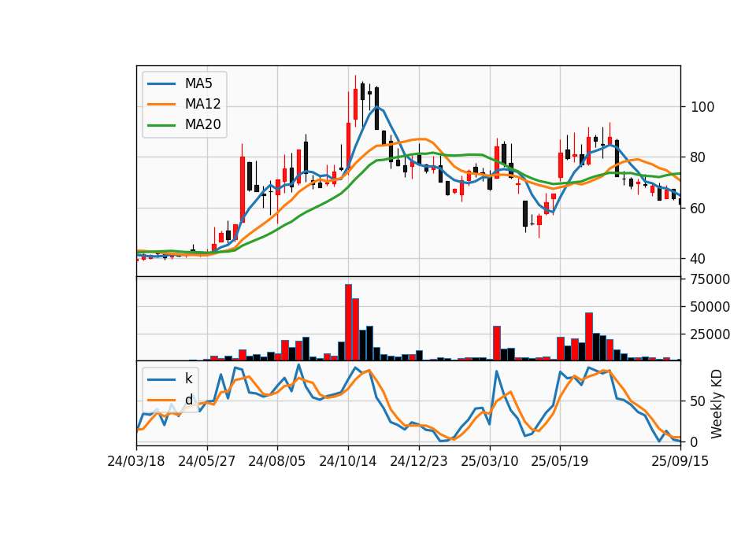Screen dimensions: 756x543
Task: Click the tallest red volume bar
Action: click(349, 323)
